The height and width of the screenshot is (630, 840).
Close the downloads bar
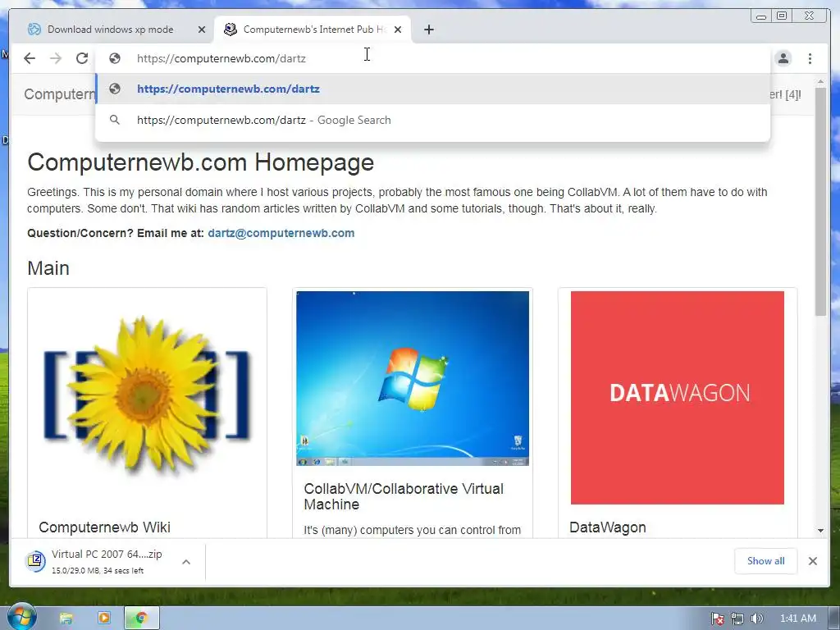813,561
